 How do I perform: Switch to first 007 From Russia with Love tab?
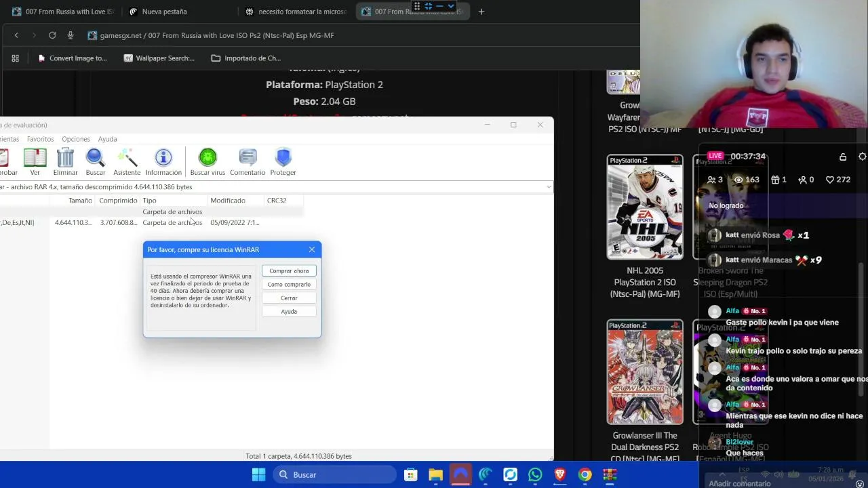point(62,12)
